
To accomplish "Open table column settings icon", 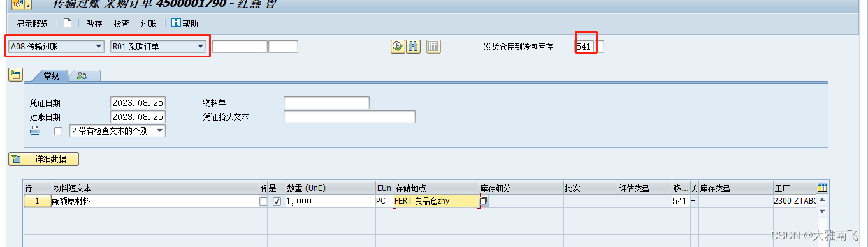I will click(822, 188).
